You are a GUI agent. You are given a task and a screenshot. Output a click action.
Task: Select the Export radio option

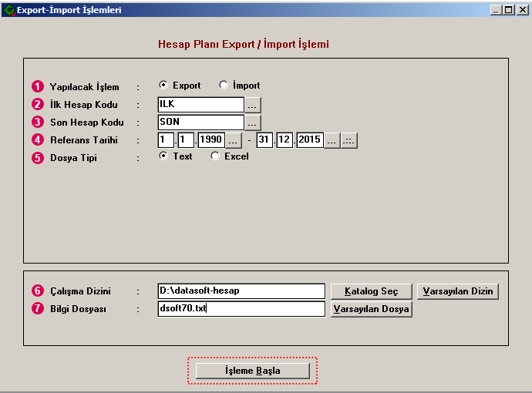coord(163,86)
